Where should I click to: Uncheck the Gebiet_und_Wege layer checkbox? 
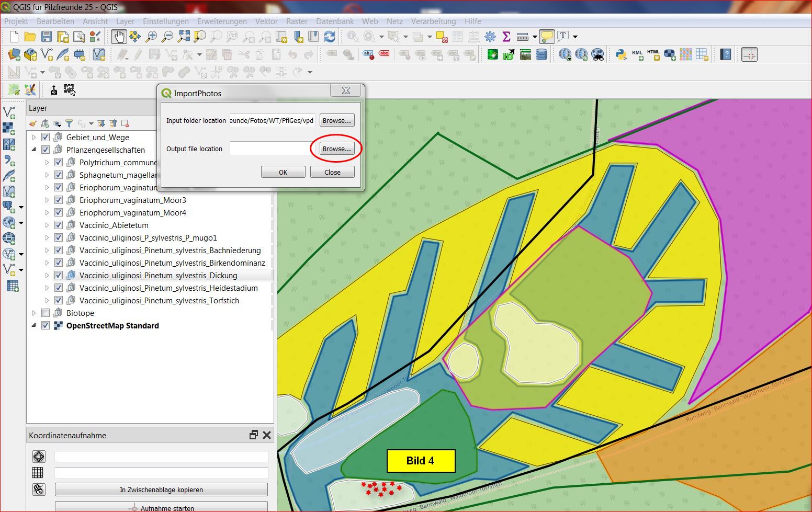coord(46,137)
